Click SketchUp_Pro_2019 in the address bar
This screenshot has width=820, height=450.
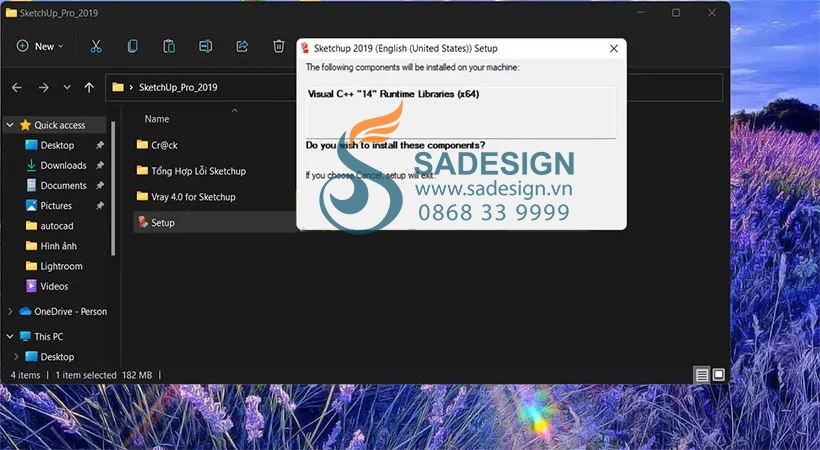point(178,87)
